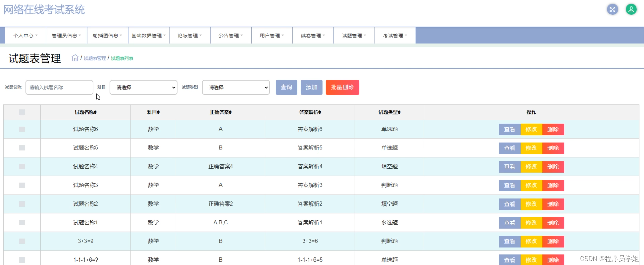Open the 考试管理 nav menu
Screen dimensions: 644x265
[x=395, y=35]
